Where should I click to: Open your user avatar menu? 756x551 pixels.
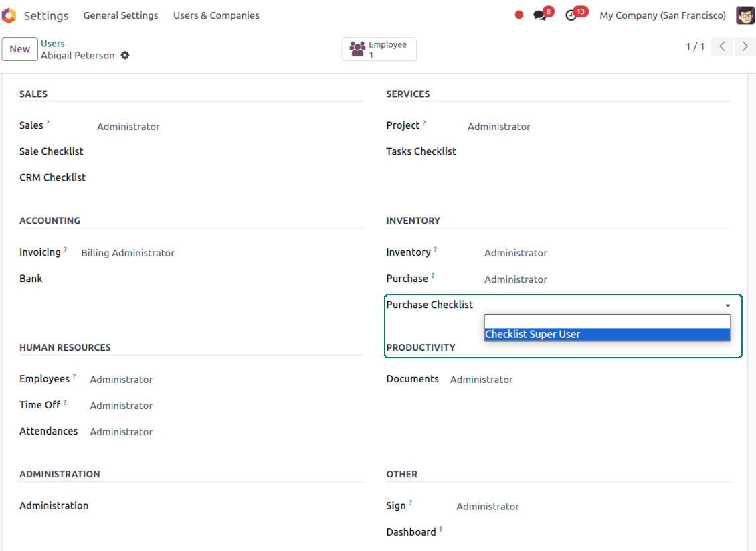coord(745,15)
